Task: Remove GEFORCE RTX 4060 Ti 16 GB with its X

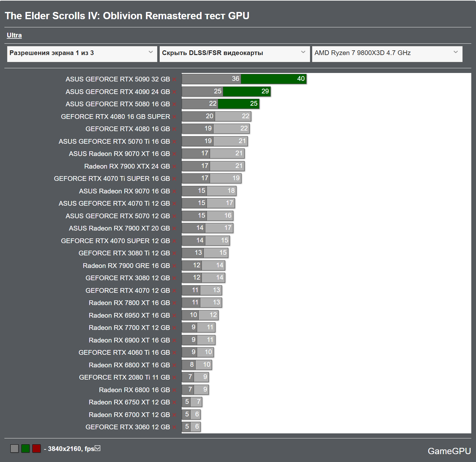Action: pyautogui.click(x=174, y=353)
